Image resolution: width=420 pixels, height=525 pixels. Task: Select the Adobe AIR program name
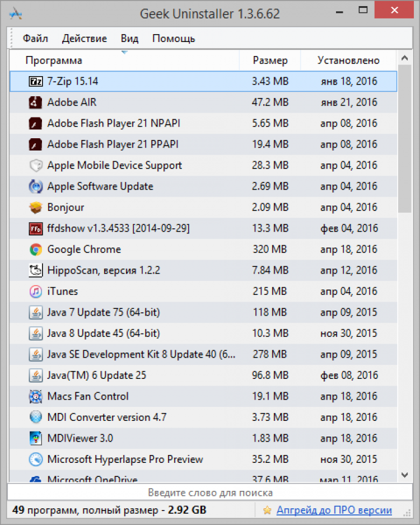tap(72, 102)
